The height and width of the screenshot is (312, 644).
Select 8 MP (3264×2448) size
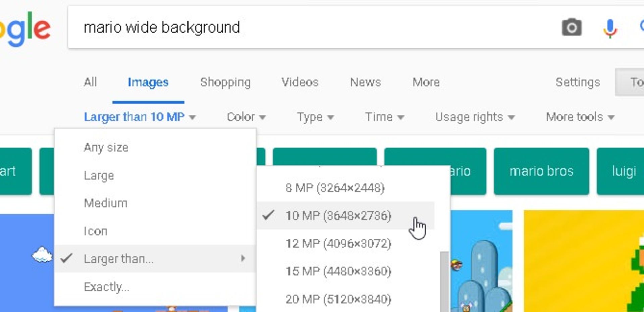click(346, 188)
